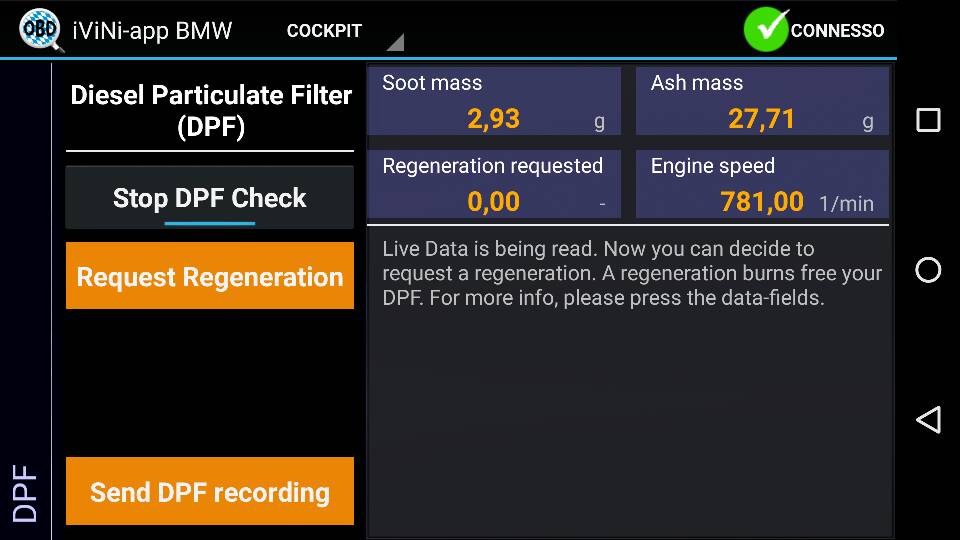
Task: Click the Live Data description text
Action: (632, 273)
